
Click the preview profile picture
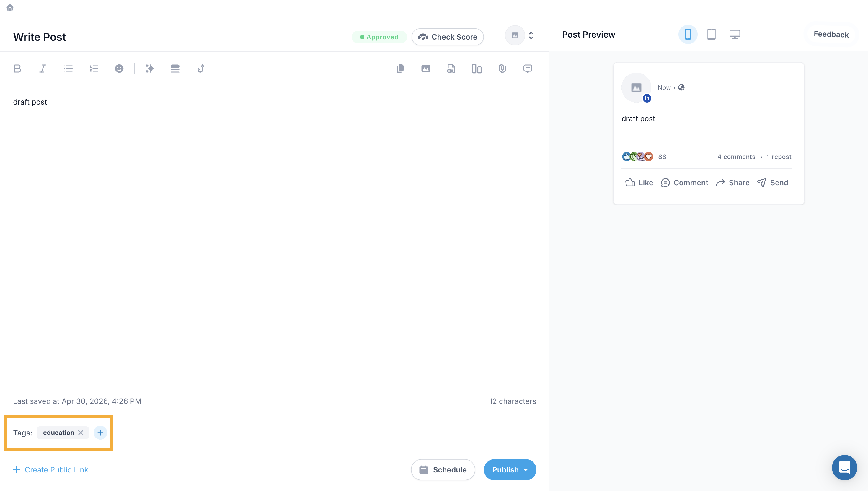636,88
